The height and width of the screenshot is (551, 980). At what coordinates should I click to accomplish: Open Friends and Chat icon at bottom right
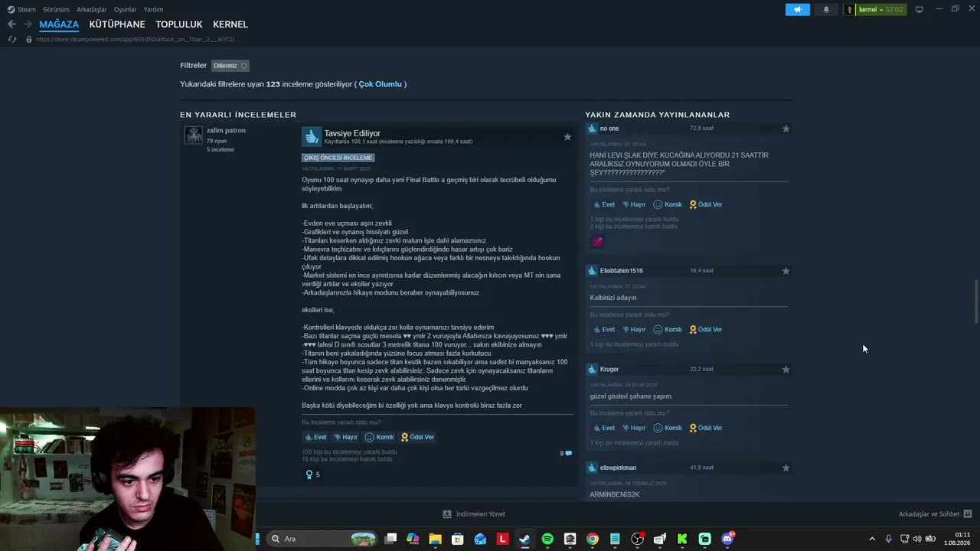point(968,514)
